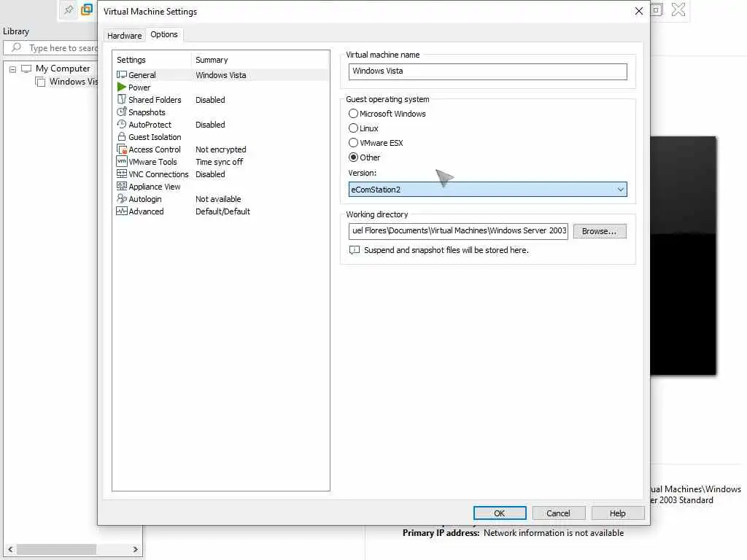
Task: Select the Snapshots row label
Action: click(x=147, y=112)
